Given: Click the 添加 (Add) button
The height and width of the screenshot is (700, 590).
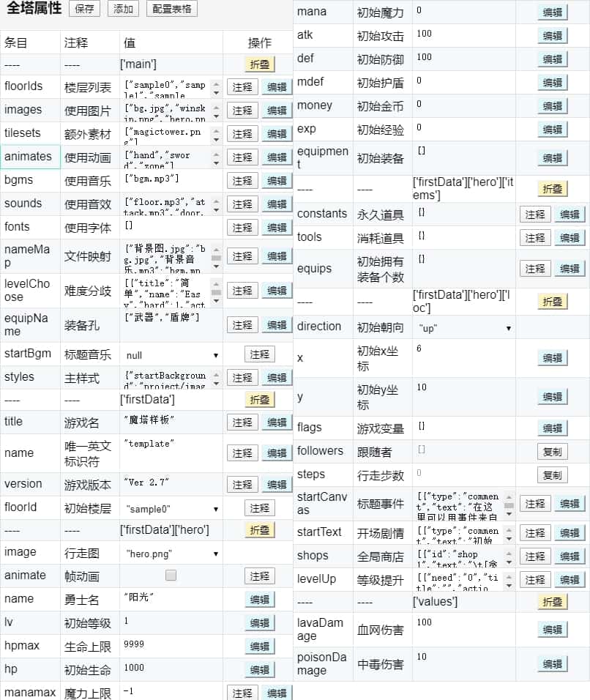Looking at the screenshot, I should click(123, 9).
